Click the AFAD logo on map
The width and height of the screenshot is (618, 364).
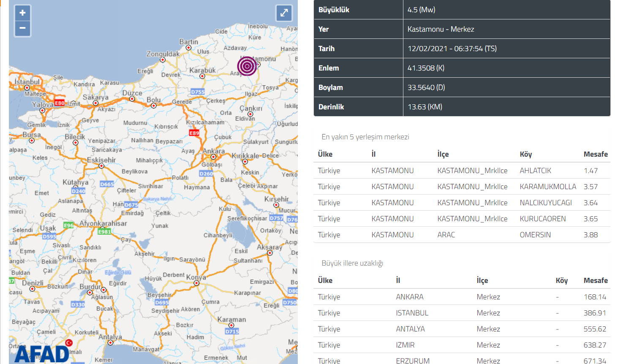click(x=42, y=354)
